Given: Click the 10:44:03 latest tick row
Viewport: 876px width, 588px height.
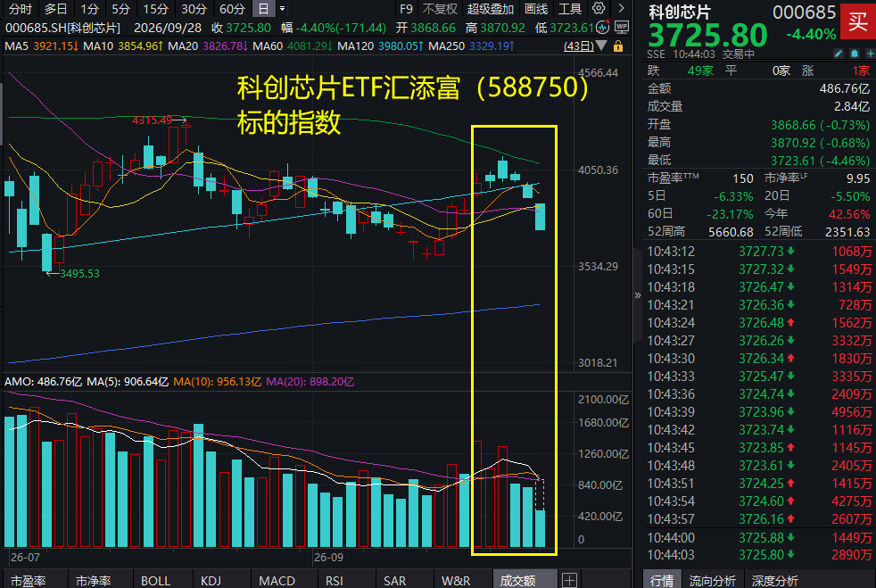Looking at the screenshot, I should pos(758,555).
